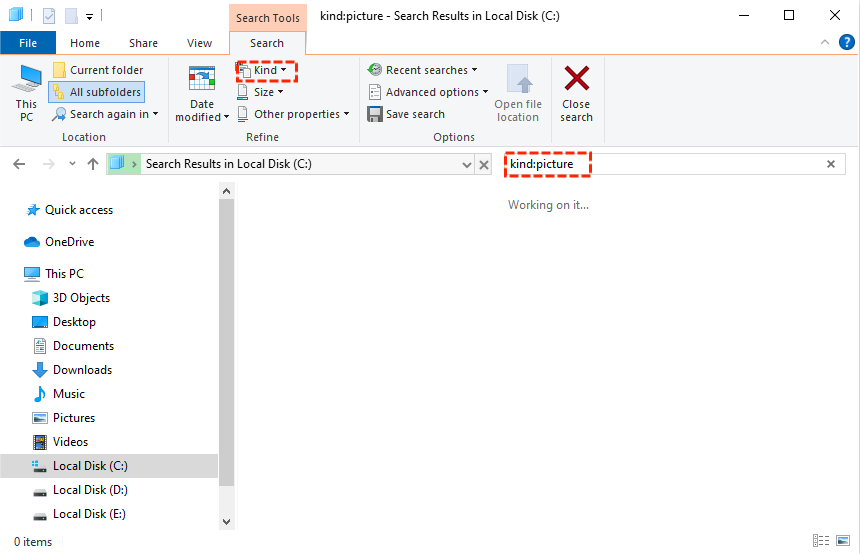Click the red Close search button
Image resolution: width=860 pixels, height=554 pixels.
click(x=576, y=93)
